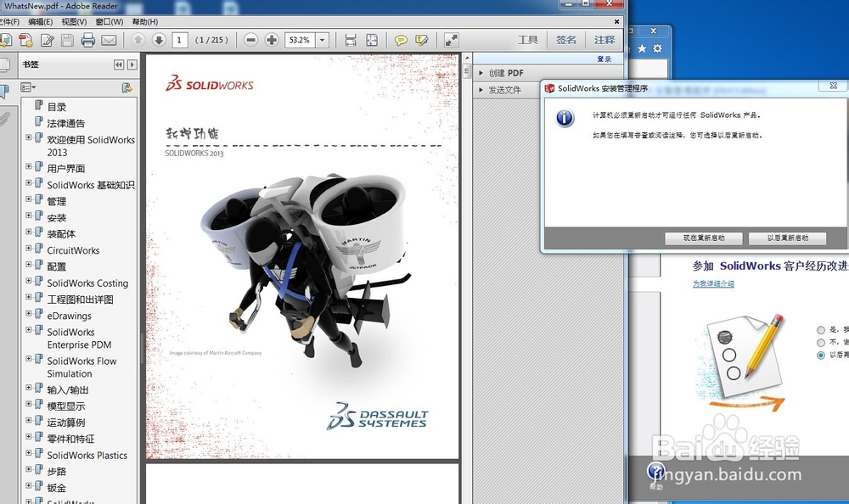Open the 工具 pane tab

coord(528,40)
